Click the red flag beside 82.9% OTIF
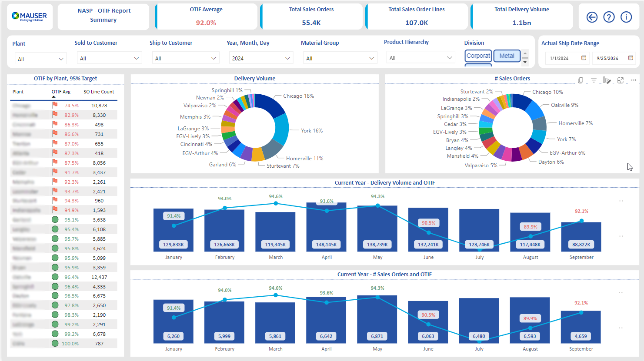The width and height of the screenshot is (644, 361). (55, 115)
